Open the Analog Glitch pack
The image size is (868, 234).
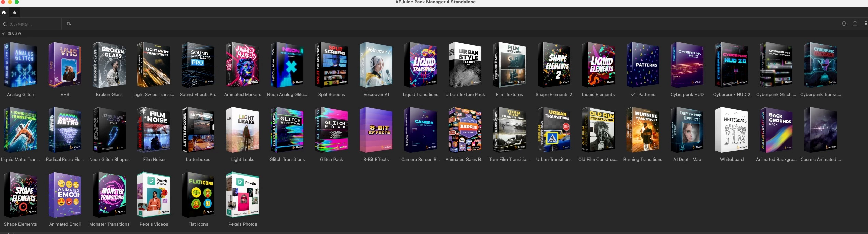(x=21, y=65)
